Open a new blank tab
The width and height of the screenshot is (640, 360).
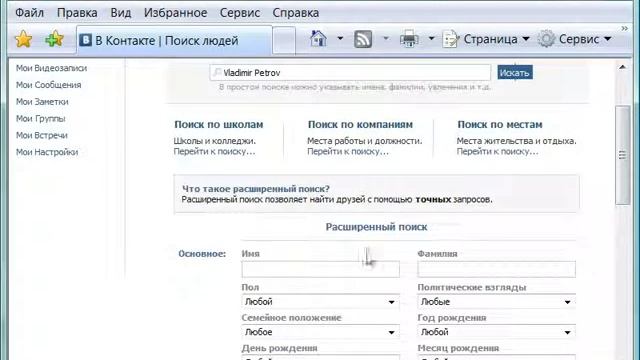click(284, 40)
